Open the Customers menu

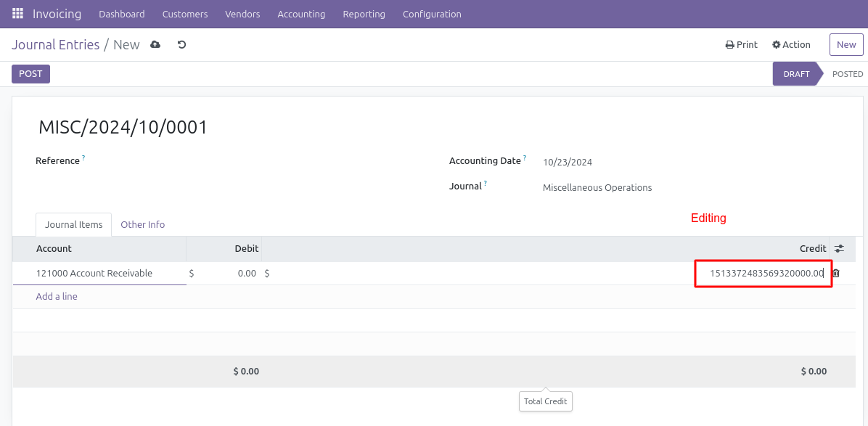185,14
